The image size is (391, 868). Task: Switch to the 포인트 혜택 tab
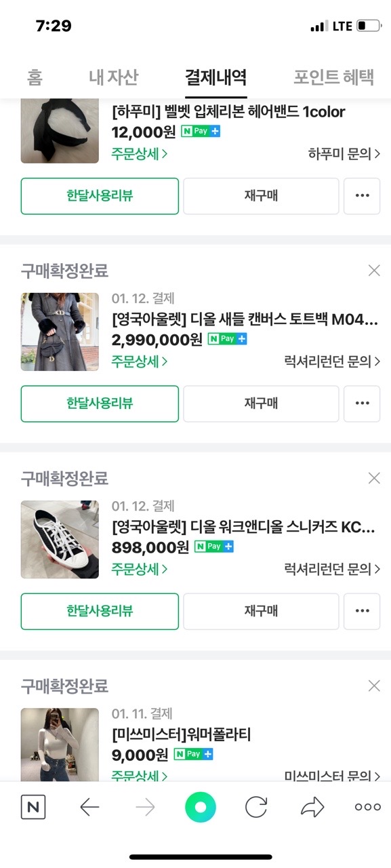335,77
